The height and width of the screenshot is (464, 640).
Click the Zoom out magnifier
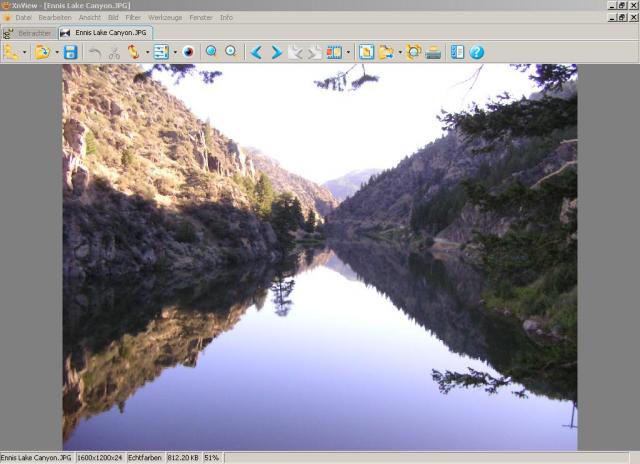231,52
